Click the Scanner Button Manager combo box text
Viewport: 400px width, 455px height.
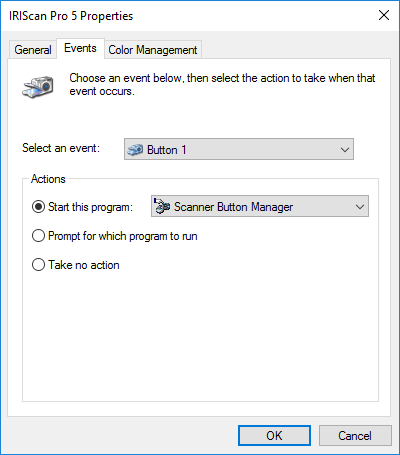[x=233, y=207]
